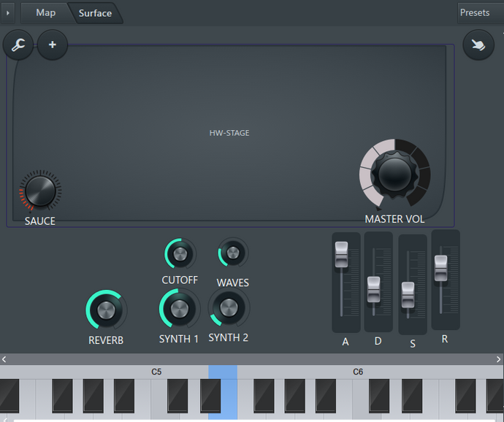Click the SAUCE knob
This screenshot has width=504, height=422.
[40, 191]
